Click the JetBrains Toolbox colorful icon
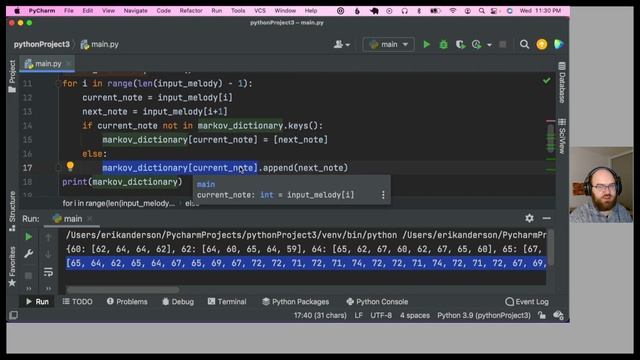The height and width of the screenshot is (360, 640). click(x=559, y=44)
